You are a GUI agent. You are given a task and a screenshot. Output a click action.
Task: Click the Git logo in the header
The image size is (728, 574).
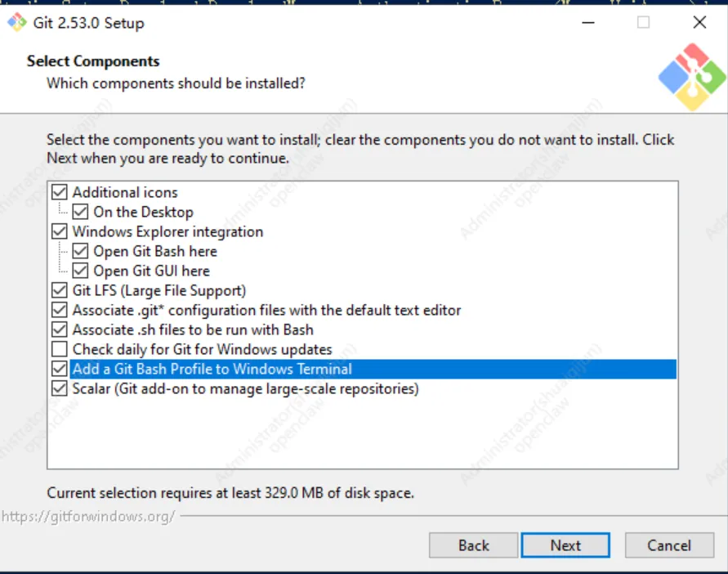point(691,76)
